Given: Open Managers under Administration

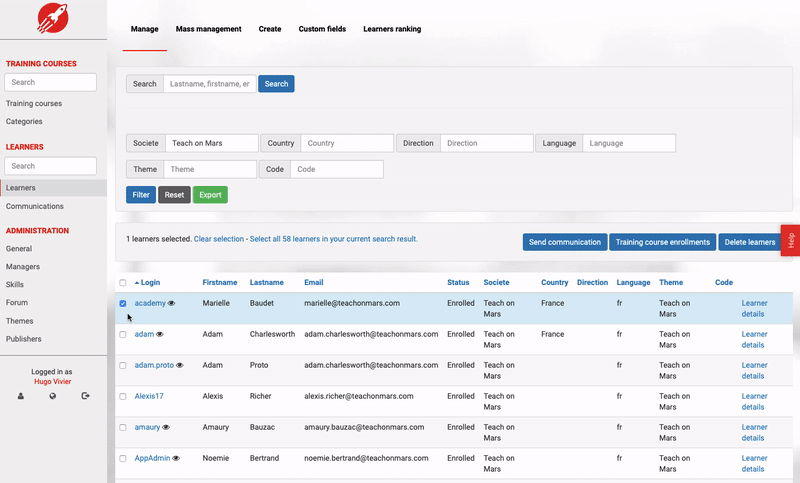Looking at the screenshot, I should [23, 267].
